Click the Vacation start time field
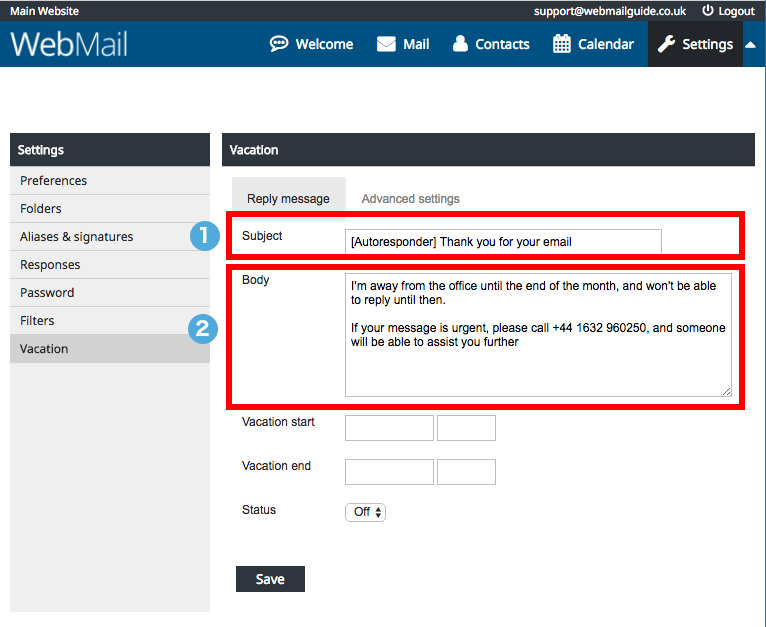766x627 pixels. (x=466, y=428)
